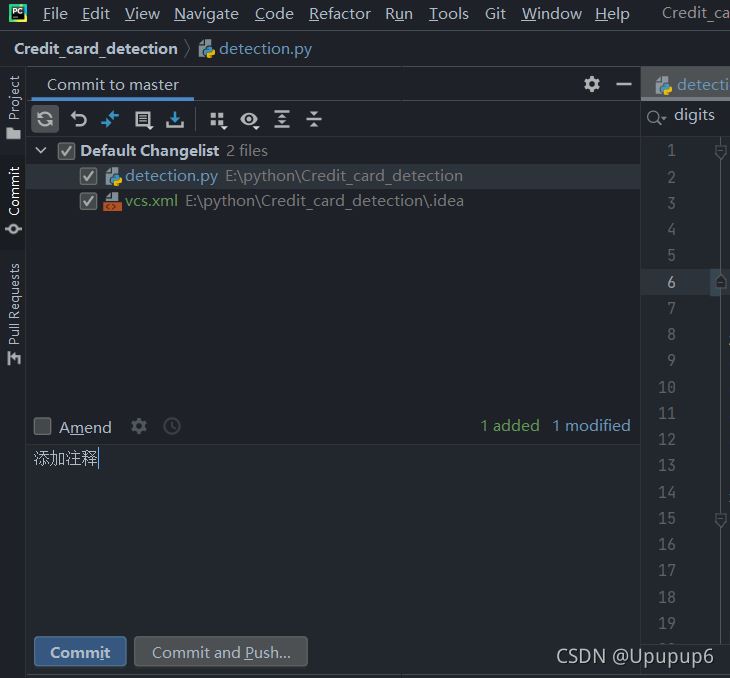
Task: Click the Collapse All icon
Action: [x=314, y=120]
